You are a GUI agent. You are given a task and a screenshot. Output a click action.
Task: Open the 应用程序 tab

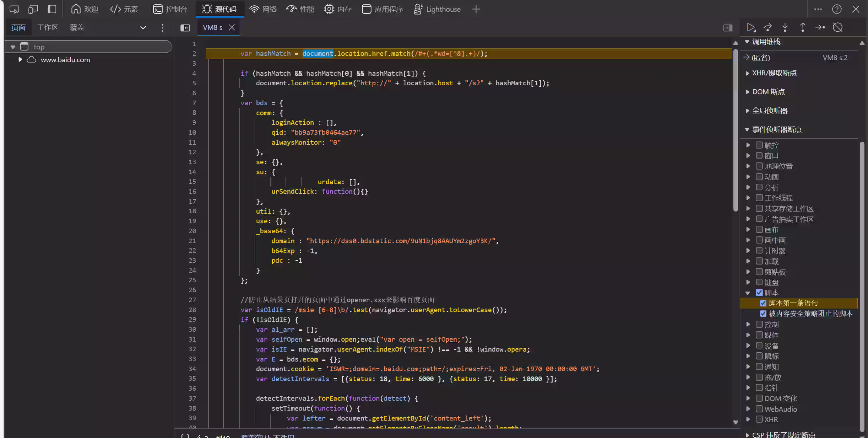(x=382, y=9)
